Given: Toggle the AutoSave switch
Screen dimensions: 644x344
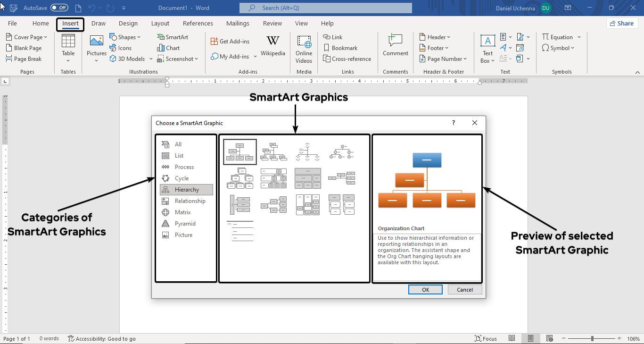Looking at the screenshot, I should tap(59, 8).
